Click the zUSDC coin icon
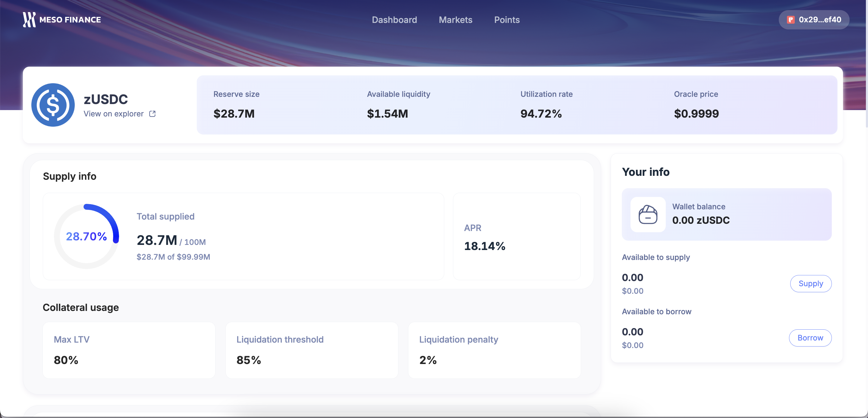 [x=53, y=105]
